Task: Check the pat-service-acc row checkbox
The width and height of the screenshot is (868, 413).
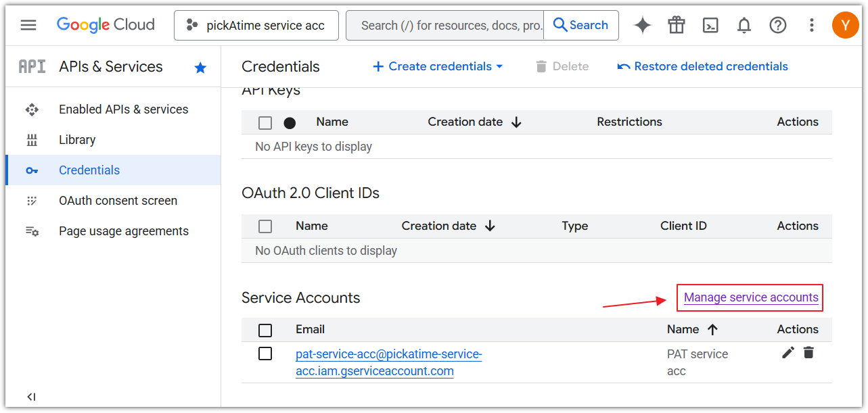Action: [x=265, y=354]
